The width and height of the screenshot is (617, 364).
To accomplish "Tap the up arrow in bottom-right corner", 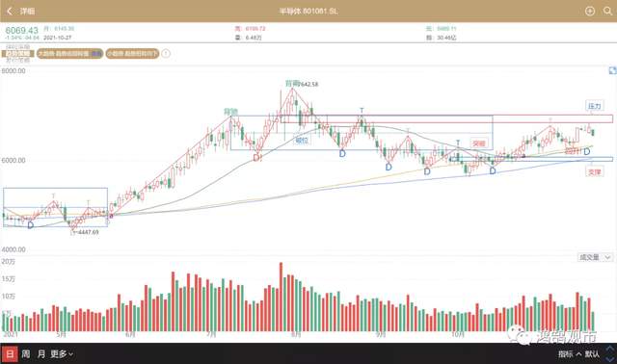I will 610,349.
